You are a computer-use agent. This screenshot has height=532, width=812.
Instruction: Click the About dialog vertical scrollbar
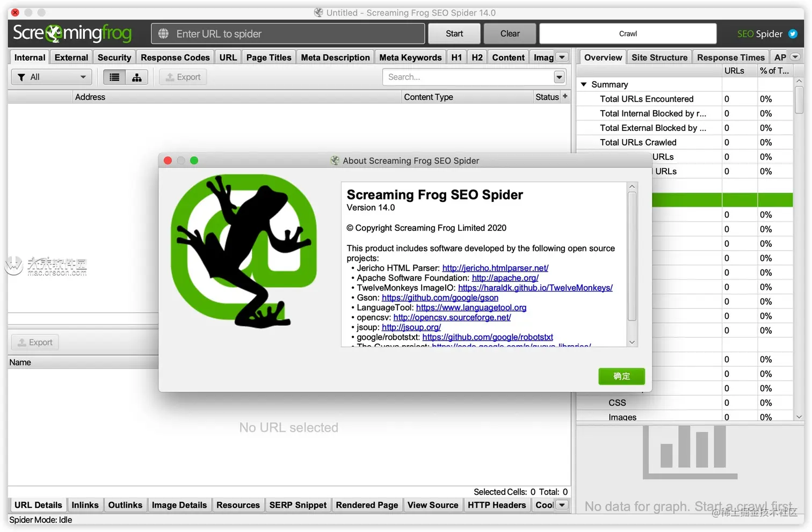click(x=632, y=257)
